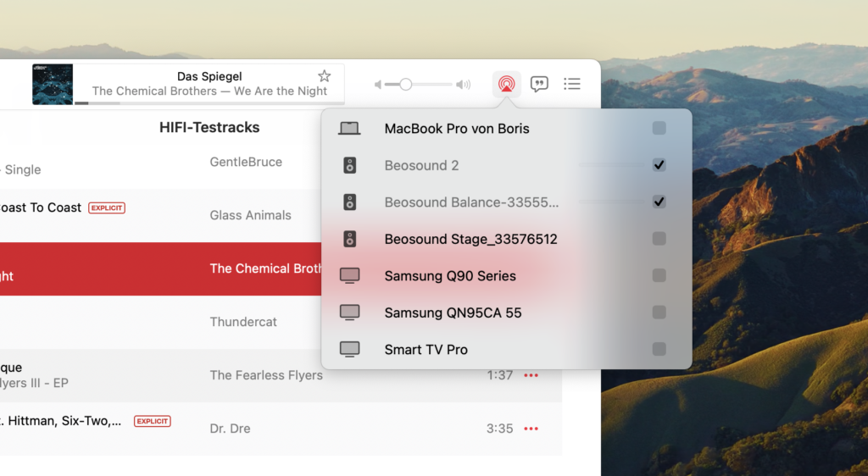868x476 pixels.
Task: Select the Beosound Stage_33576512 entry
Action: pos(470,239)
